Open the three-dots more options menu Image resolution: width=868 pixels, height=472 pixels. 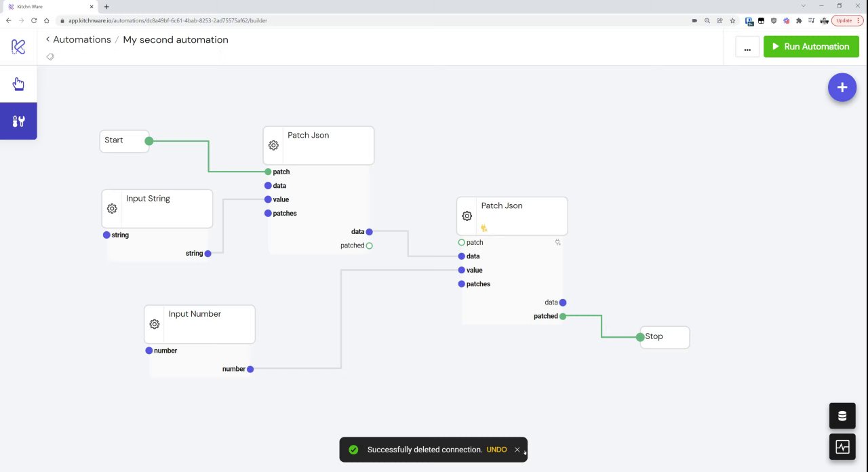click(747, 47)
